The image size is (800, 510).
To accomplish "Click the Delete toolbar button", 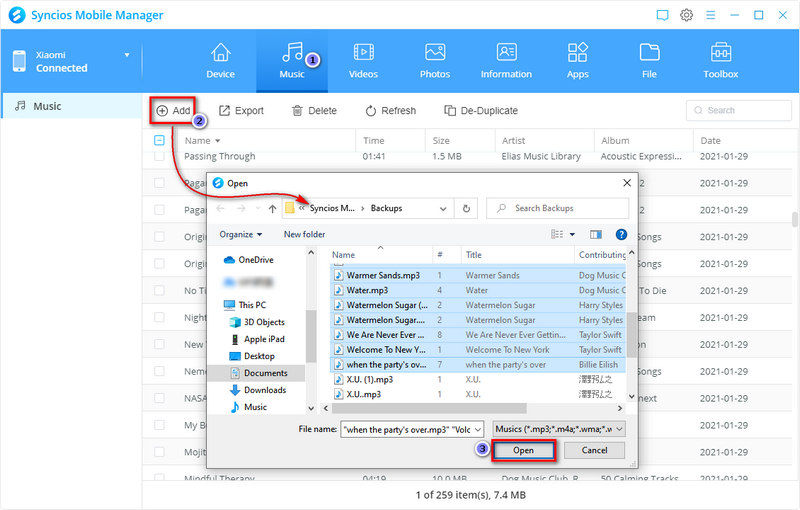I will tap(314, 110).
